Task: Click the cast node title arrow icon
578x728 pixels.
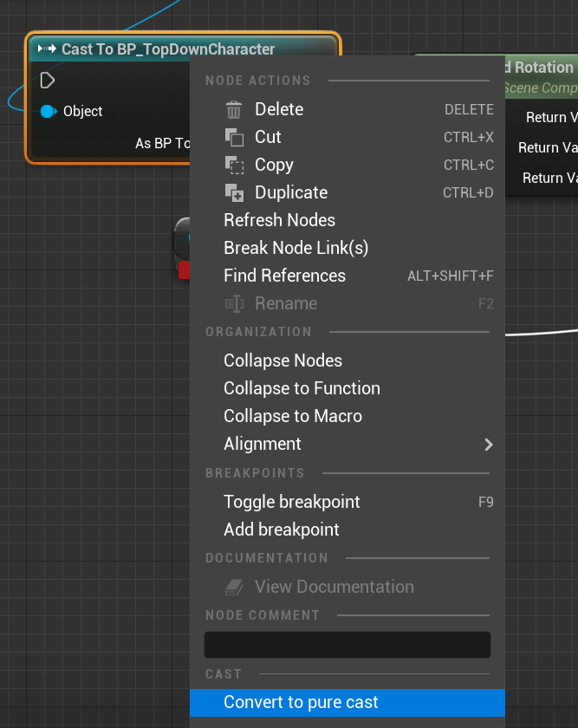Action: tap(47, 49)
